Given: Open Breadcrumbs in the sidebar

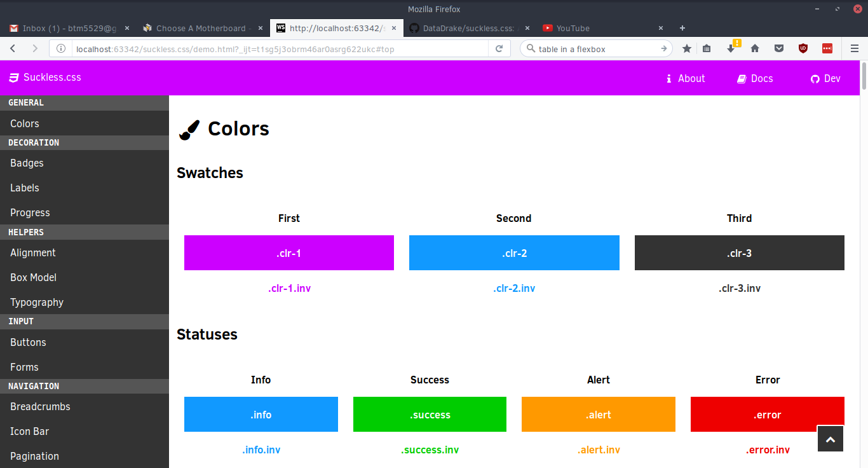Looking at the screenshot, I should pos(85,406).
